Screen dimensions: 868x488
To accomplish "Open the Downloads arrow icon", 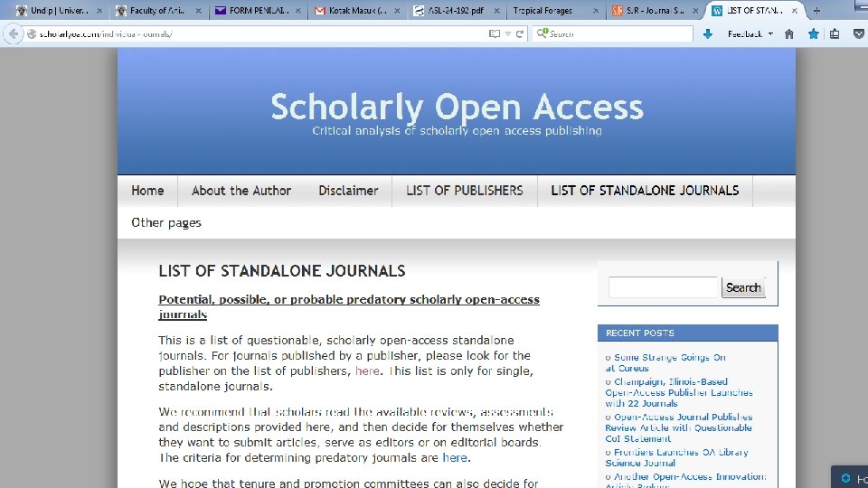I will tap(707, 34).
